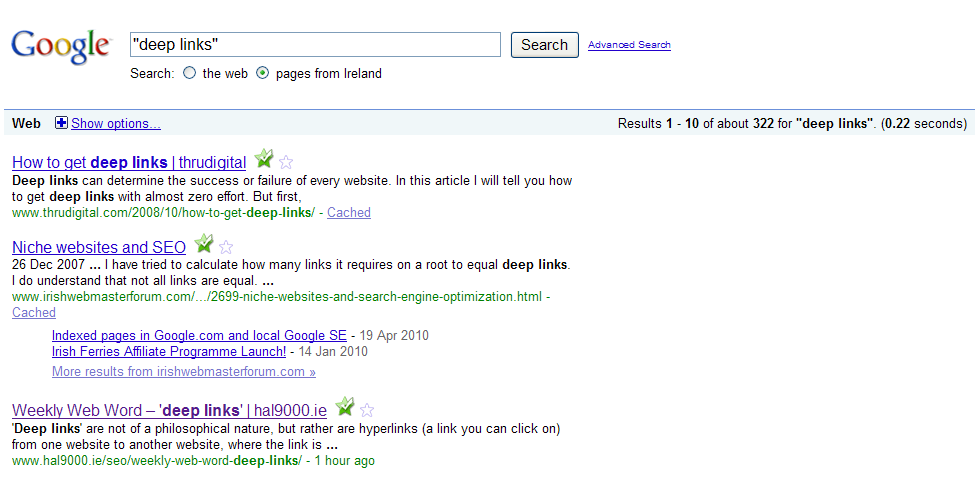Viewport: 979px width, 481px height.
Task: Click the '1 hour ago' timestamp
Action: pos(345,461)
